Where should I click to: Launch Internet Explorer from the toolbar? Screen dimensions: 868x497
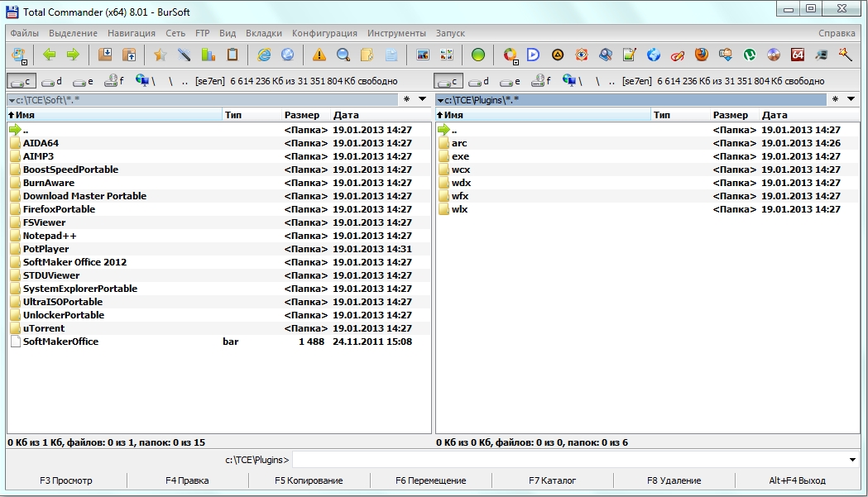point(264,55)
